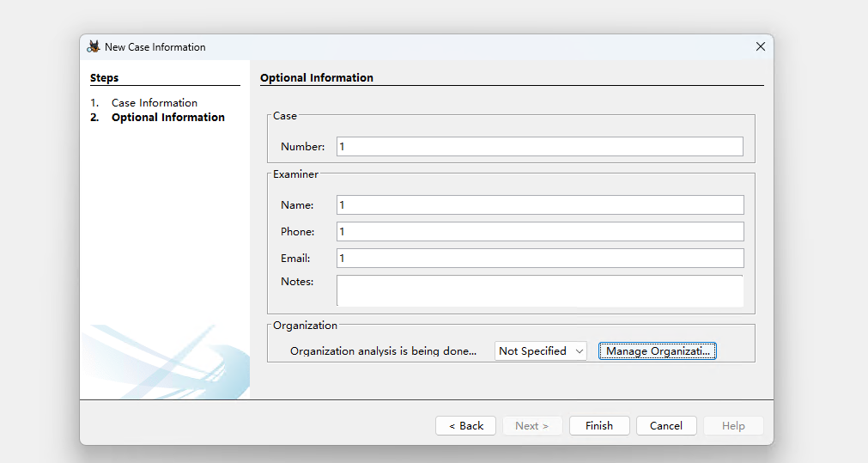This screenshot has height=463, width=868.
Task: Open the Not Specified organization dropdown
Action: [540, 351]
